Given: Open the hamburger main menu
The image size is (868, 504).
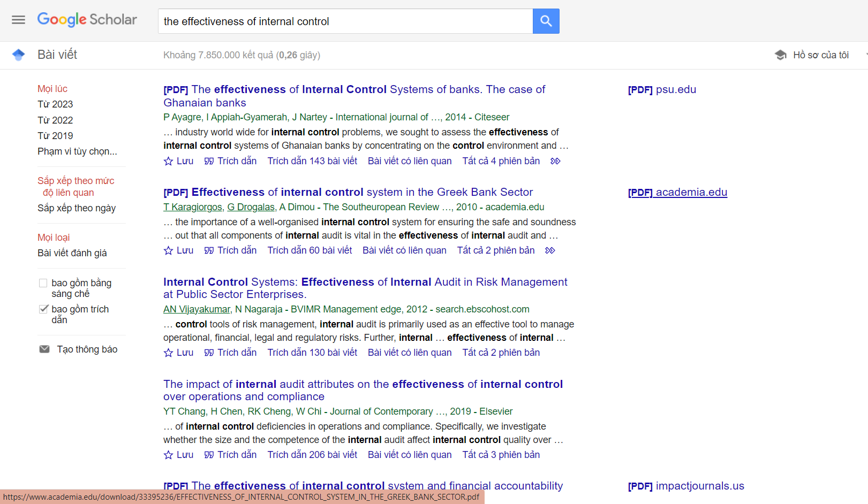Looking at the screenshot, I should [18, 20].
